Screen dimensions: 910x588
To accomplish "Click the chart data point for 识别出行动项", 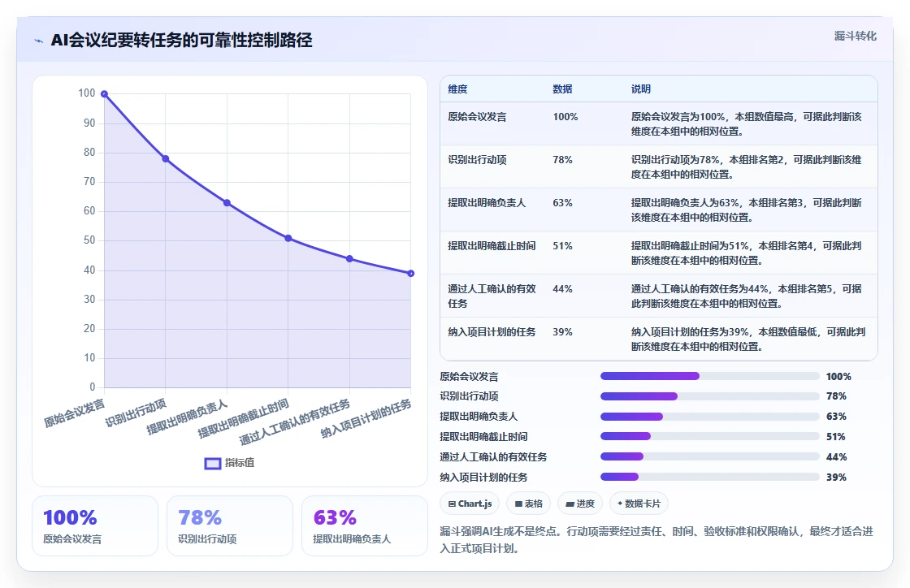I will pos(166,159).
